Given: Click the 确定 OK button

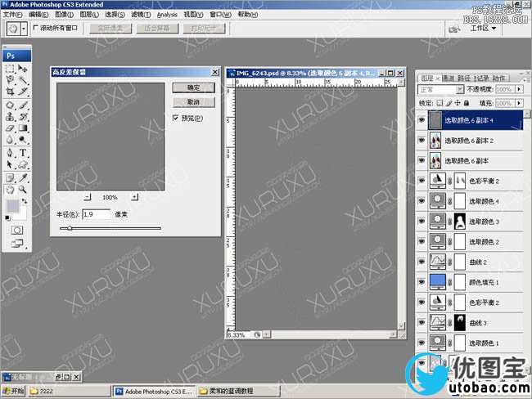Looking at the screenshot, I should [194, 87].
